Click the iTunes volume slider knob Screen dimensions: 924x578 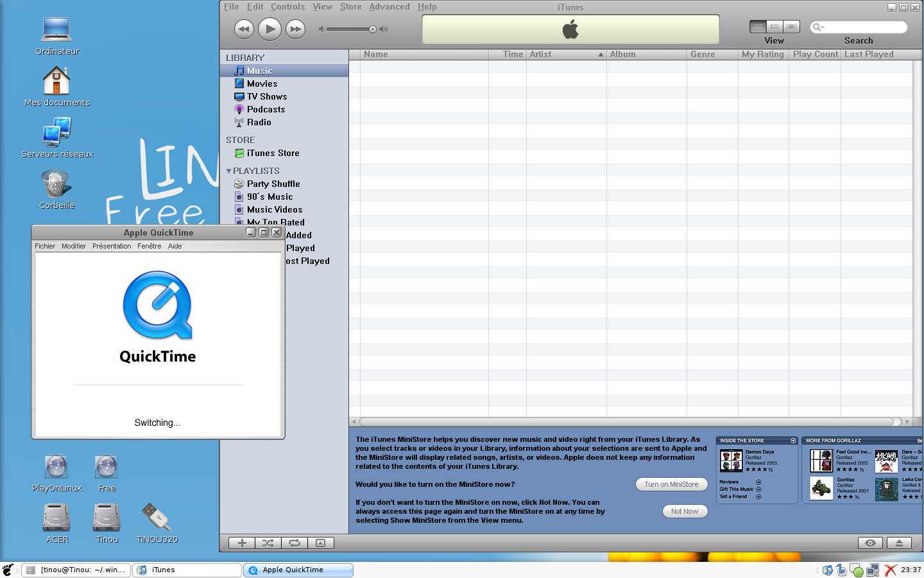[372, 29]
